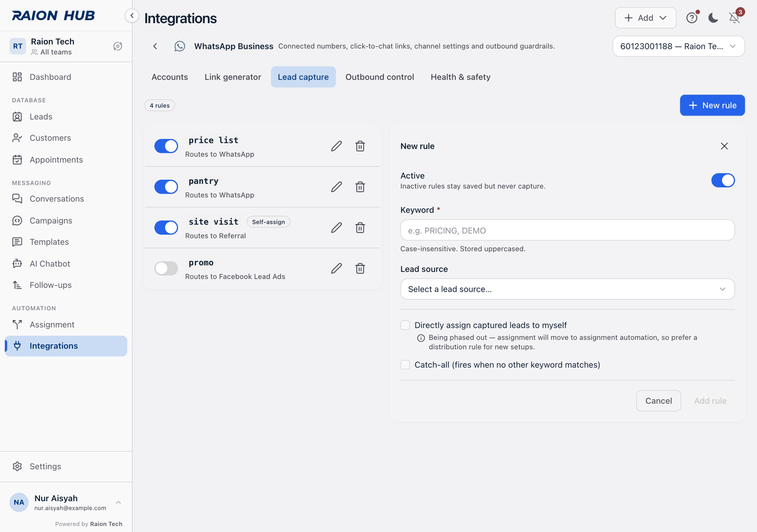Open the Health & safety tab
The image size is (757, 532).
[x=460, y=77]
